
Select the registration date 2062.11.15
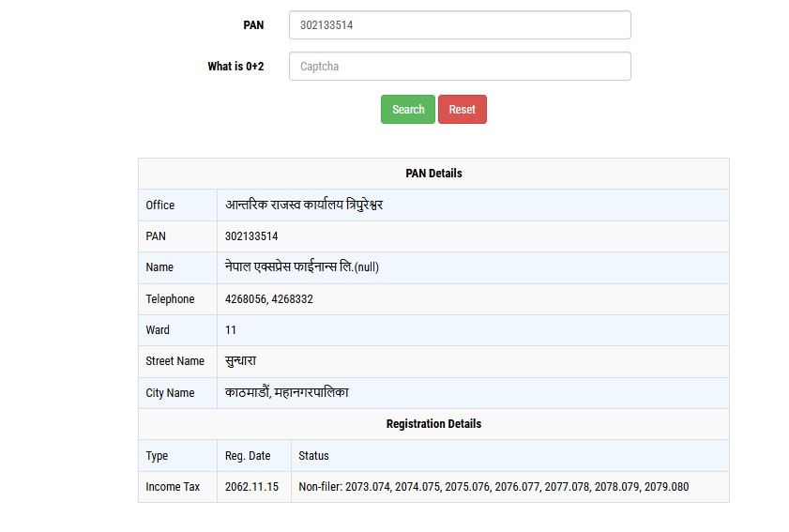(251, 487)
